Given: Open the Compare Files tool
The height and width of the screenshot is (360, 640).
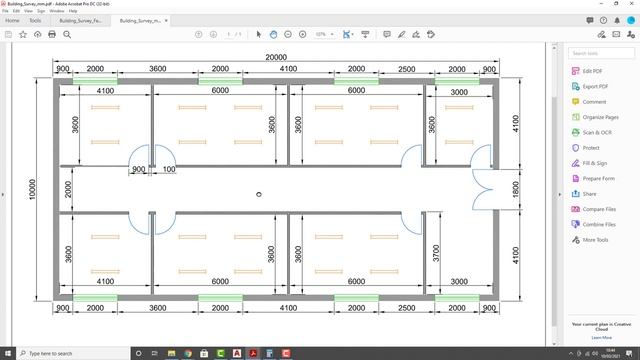Looking at the screenshot, I should click(599, 209).
